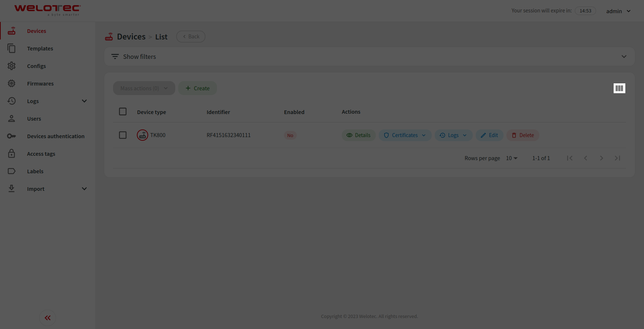The image size is (644, 329).
Task: Go to the last page of results
Action: click(617, 158)
